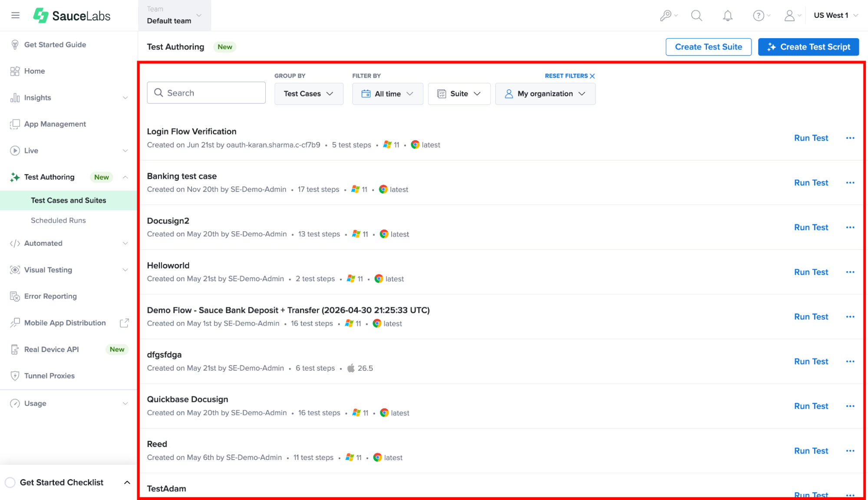Run Test for Banking test case

(811, 183)
